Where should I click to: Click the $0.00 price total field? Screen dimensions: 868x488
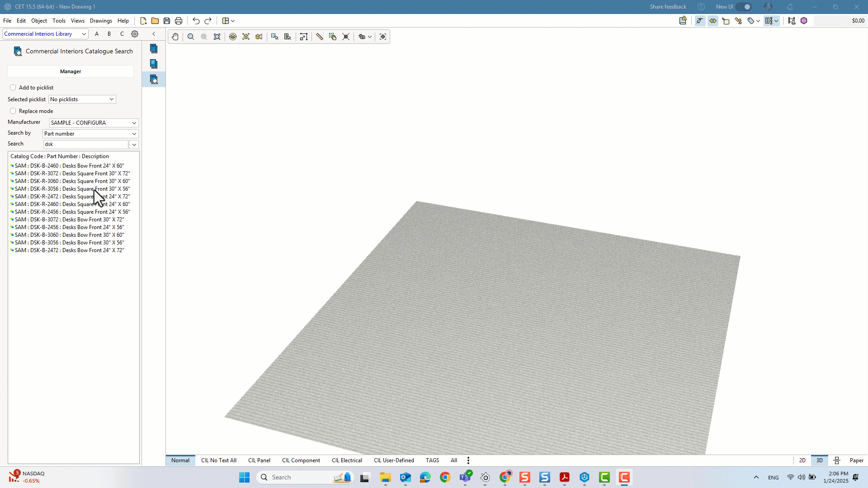[840, 21]
